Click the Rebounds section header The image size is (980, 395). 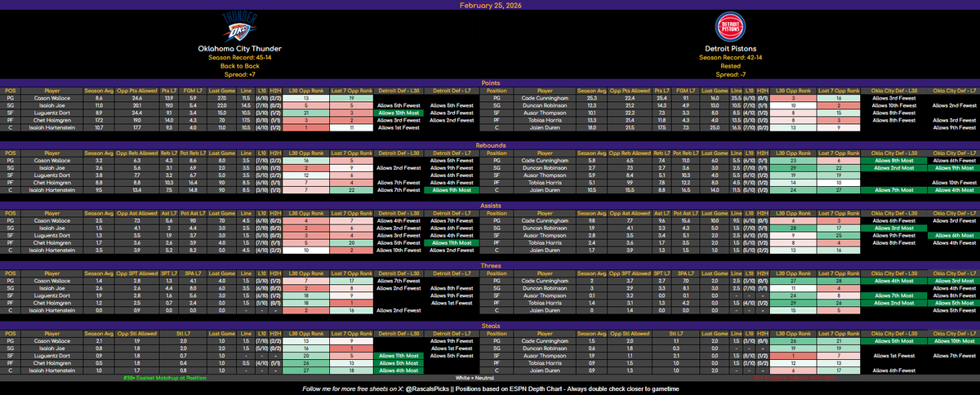coord(490,146)
